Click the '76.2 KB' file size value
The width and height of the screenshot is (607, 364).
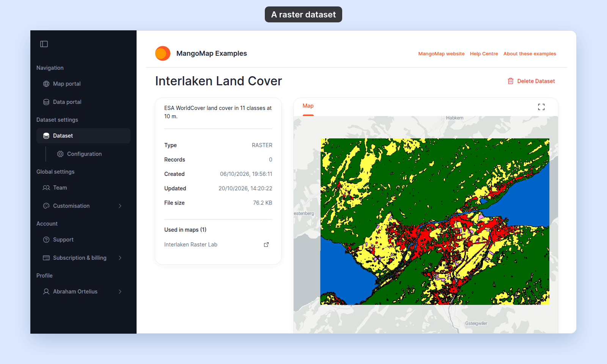click(x=263, y=203)
